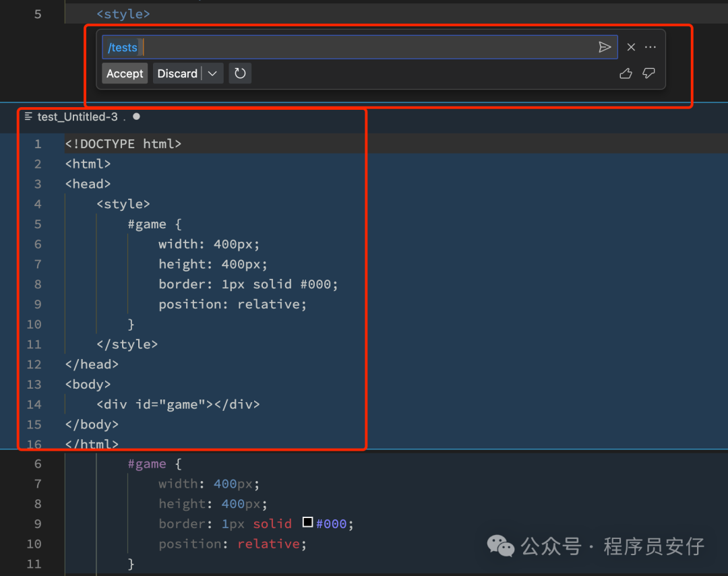Mark the response helpful with thumbs up
The height and width of the screenshot is (576, 728).
click(626, 73)
